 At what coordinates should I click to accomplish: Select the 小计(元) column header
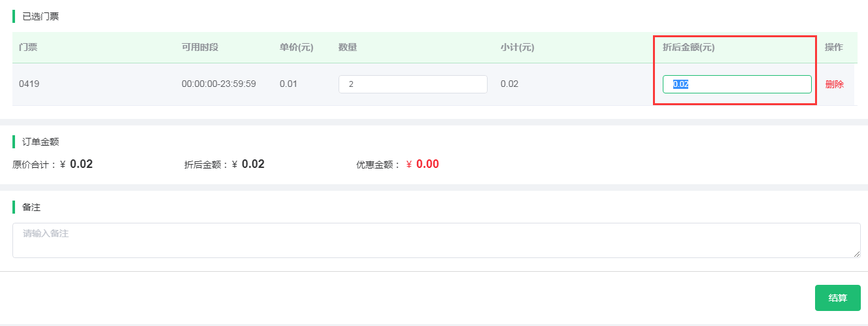[x=517, y=48]
